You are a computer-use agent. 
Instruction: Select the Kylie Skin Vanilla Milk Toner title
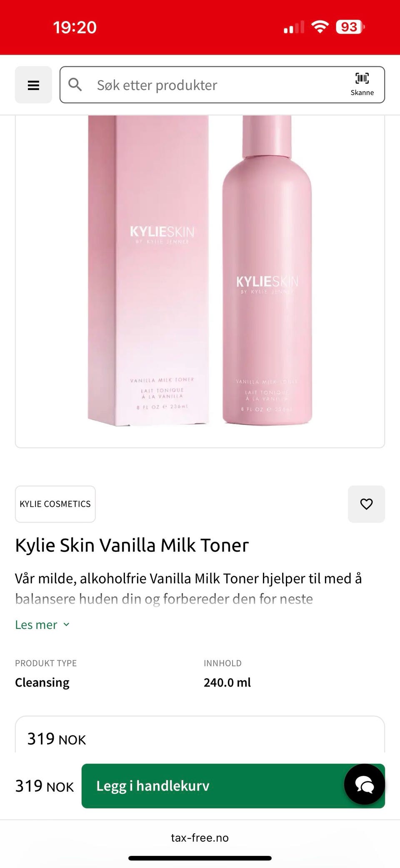coord(132,545)
